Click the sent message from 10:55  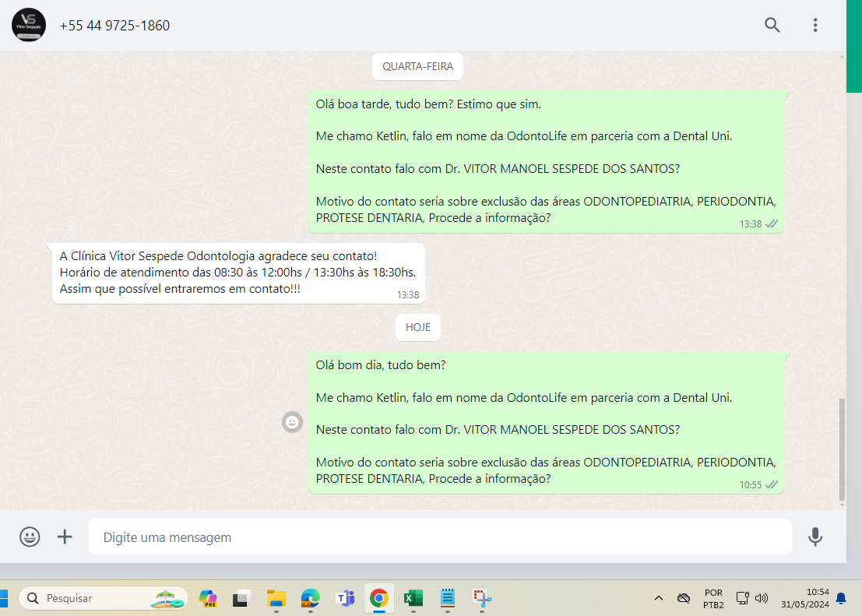pos(546,422)
